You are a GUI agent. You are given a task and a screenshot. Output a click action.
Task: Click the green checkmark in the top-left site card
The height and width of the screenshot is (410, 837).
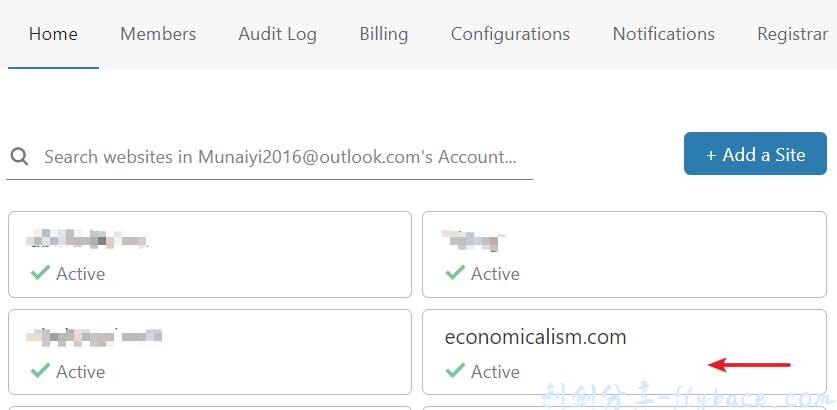tap(40, 273)
